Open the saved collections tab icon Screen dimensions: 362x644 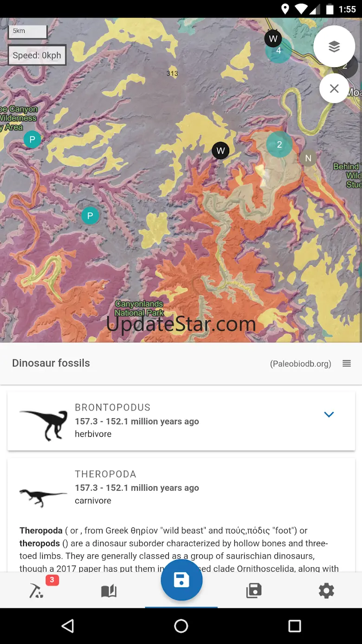pos(254,591)
